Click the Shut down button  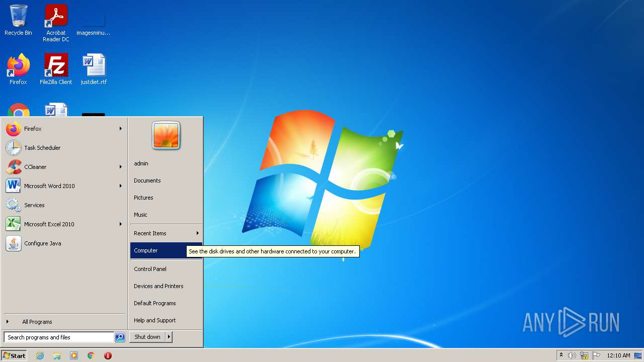pos(147,337)
